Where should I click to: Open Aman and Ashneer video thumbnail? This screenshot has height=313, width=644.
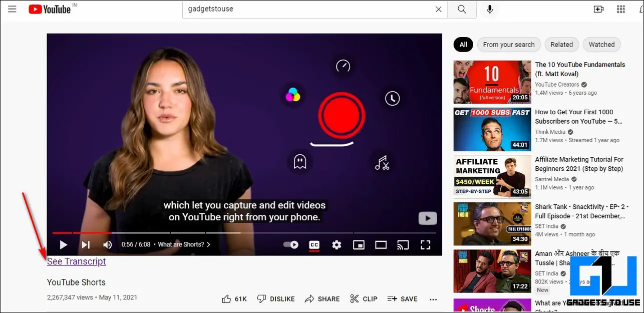point(492,271)
